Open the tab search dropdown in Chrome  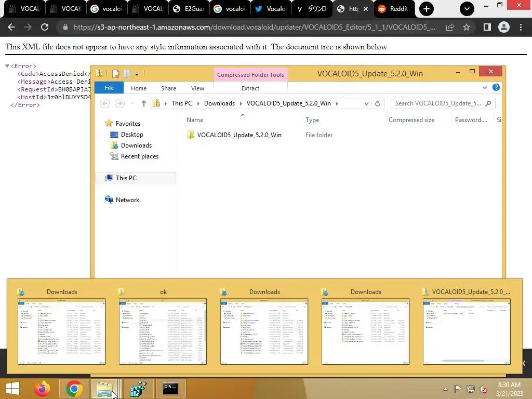coord(467,9)
